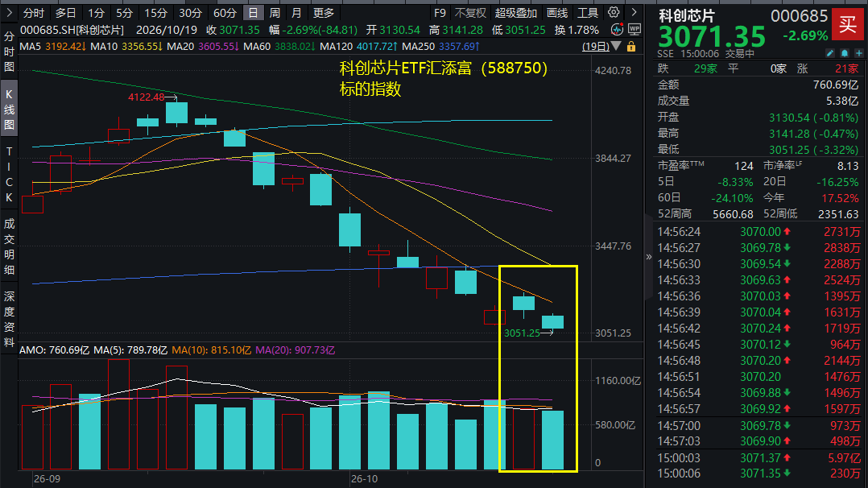Click the 000685 stock code
This screenshot has height=488, width=868.
coord(799,16)
